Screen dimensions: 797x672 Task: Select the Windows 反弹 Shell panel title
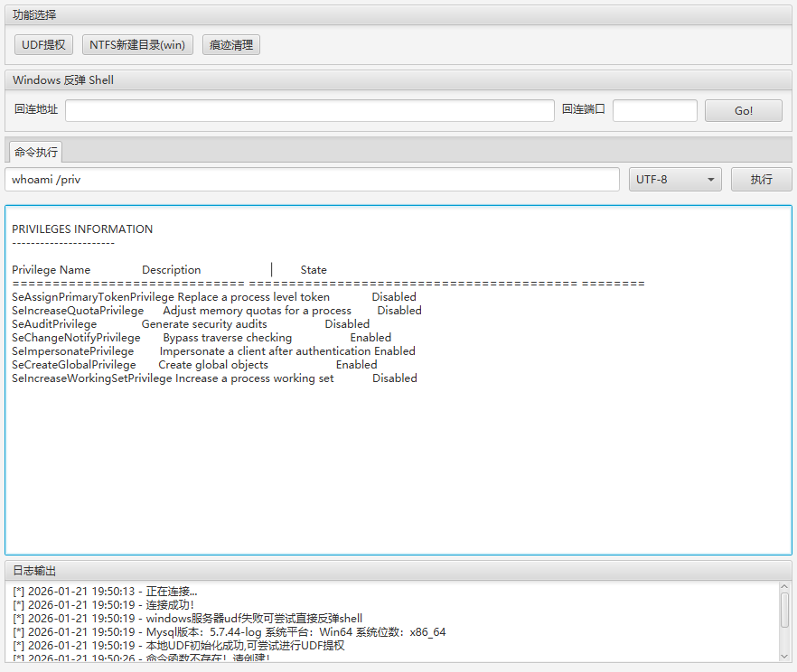coord(63,80)
